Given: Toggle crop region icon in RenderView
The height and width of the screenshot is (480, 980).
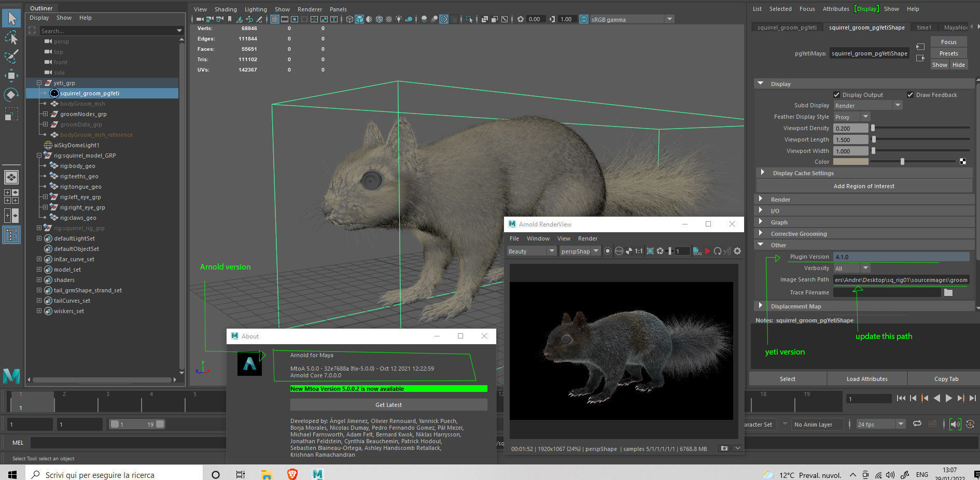Looking at the screenshot, I should pyautogui.click(x=650, y=251).
